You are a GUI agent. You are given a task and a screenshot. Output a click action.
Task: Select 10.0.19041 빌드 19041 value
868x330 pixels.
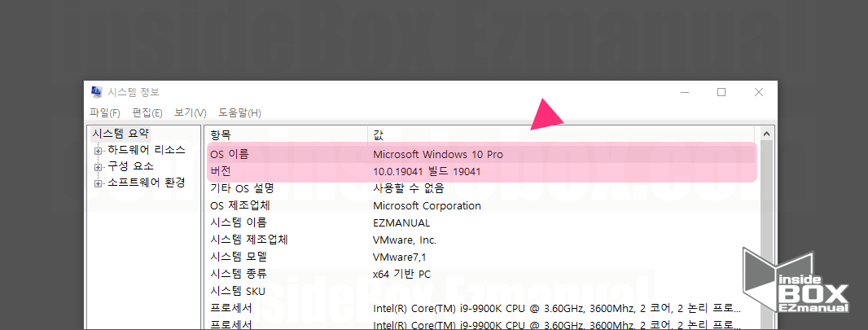pos(427,172)
